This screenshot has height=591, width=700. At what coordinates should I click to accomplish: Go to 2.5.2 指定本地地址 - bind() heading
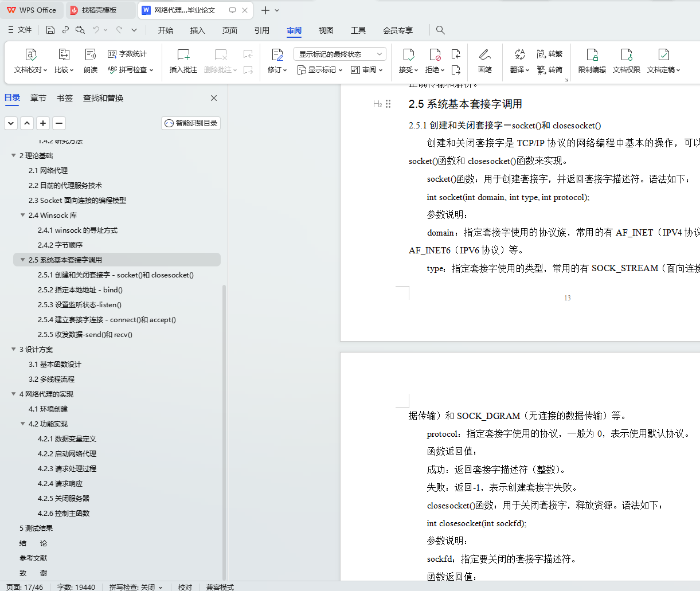click(80, 289)
